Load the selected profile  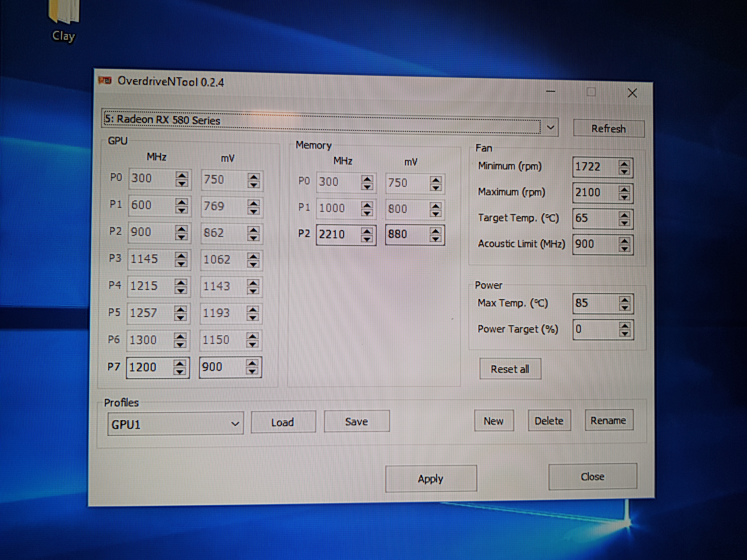click(283, 422)
